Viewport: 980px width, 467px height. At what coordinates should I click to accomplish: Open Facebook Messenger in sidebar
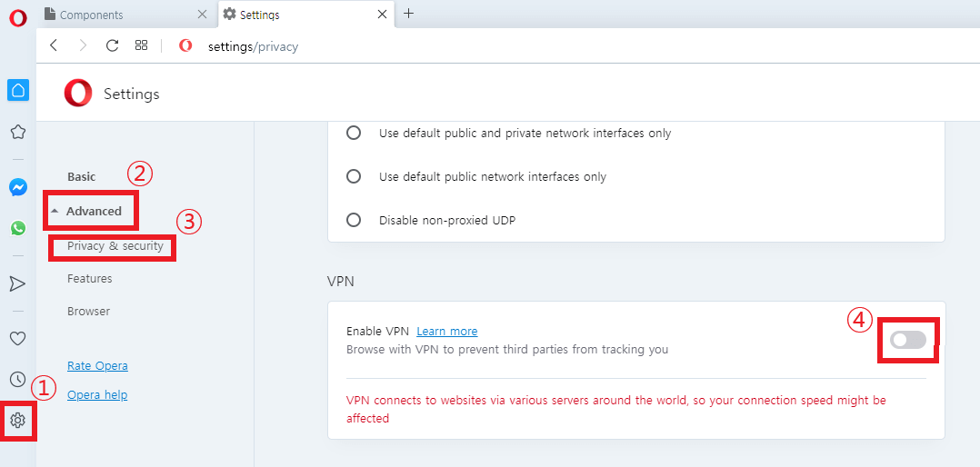coord(18,187)
